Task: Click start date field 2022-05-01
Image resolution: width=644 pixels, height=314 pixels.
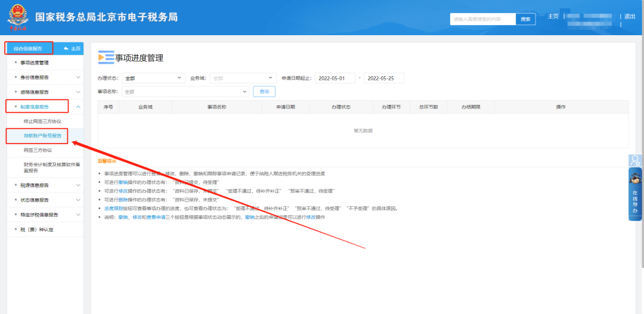Action: pos(335,78)
